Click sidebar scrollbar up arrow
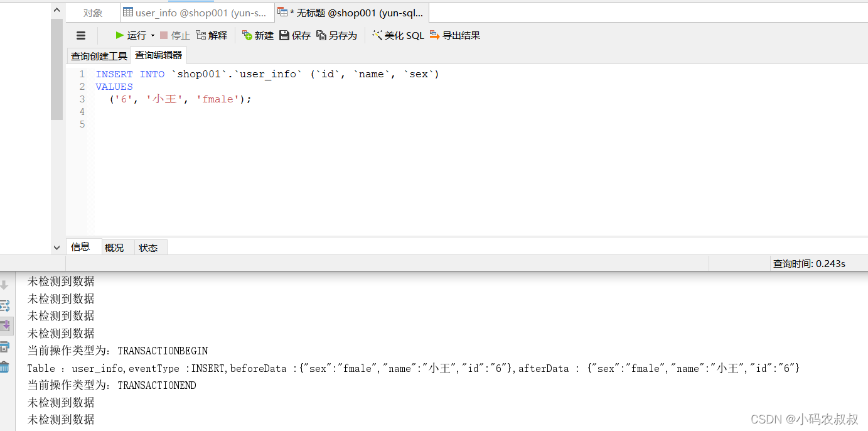Image resolution: width=868 pixels, height=431 pixels. [x=56, y=11]
